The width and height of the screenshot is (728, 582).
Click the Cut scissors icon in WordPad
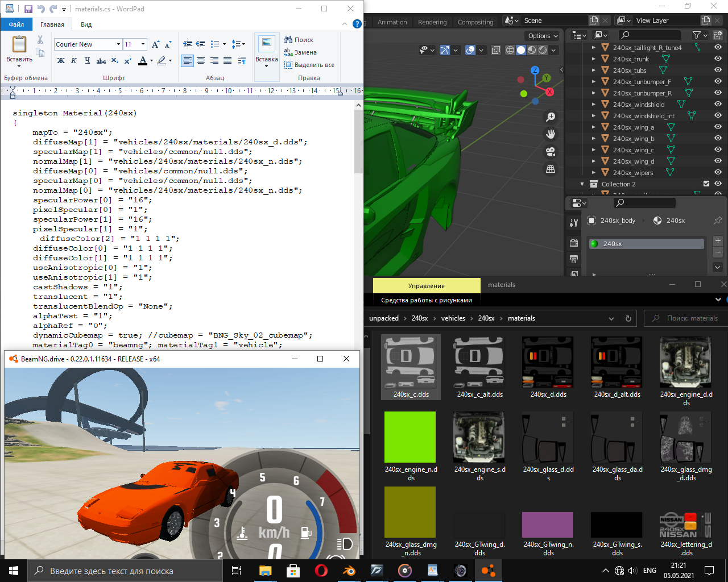click(40, 40)
